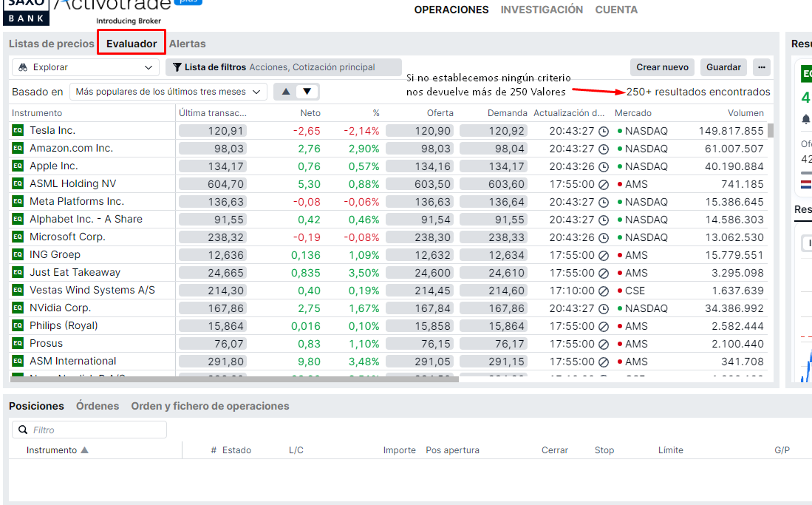Click the binoculars icon in Explorar box
Viewport: 812px width, 505px height.
point(23,67)
